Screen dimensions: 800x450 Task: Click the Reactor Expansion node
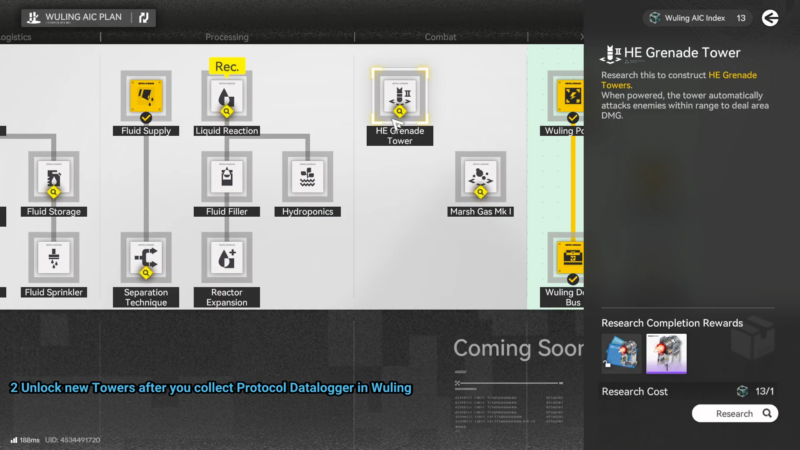pos(227,259)
